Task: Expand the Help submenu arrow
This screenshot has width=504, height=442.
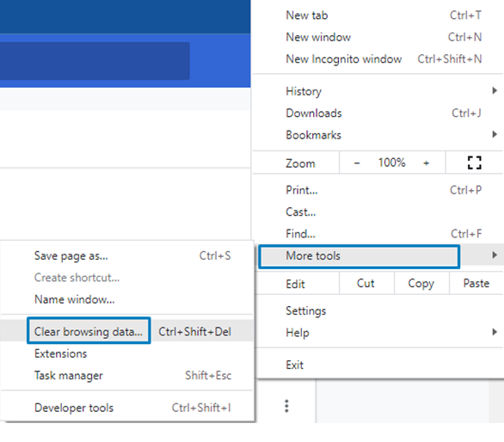Action: 495,332
